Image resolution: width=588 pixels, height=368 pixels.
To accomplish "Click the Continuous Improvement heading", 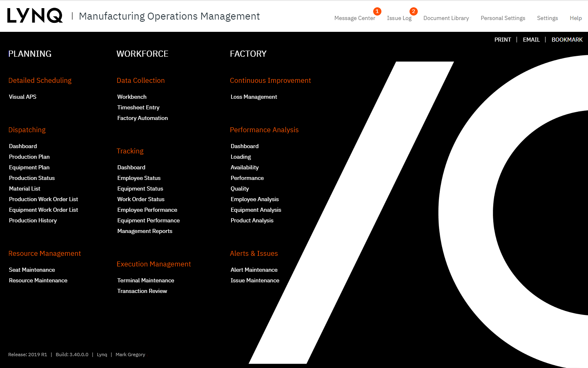I will coord(270,80).
